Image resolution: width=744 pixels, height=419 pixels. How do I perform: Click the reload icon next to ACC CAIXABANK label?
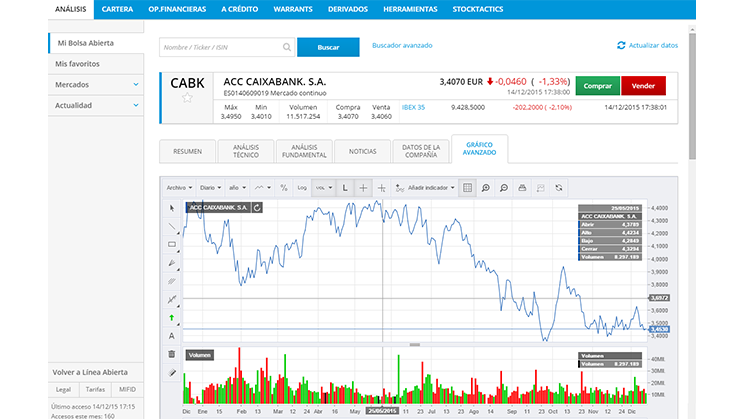click(257, 207)
